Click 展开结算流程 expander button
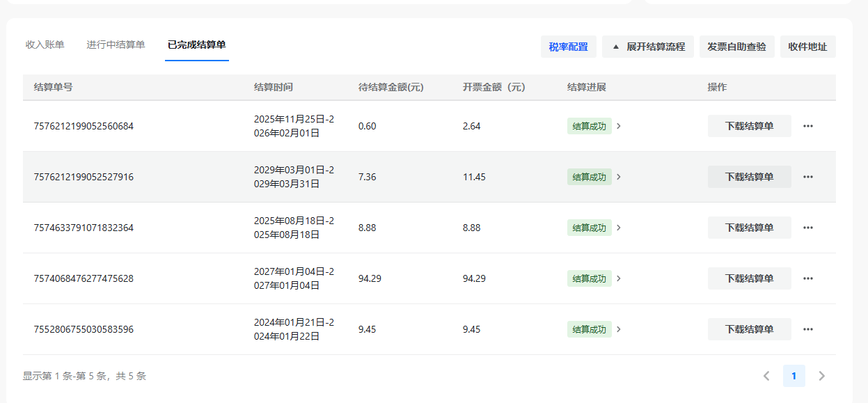Viewport: 868px width, 403px height. 647,47
